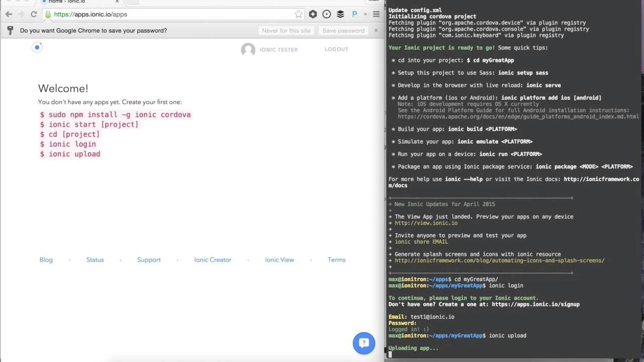The image size is (644, 362).
Task: Click the 'sudo npm install -g ionic cordova' line
Action: coord(115,115)
